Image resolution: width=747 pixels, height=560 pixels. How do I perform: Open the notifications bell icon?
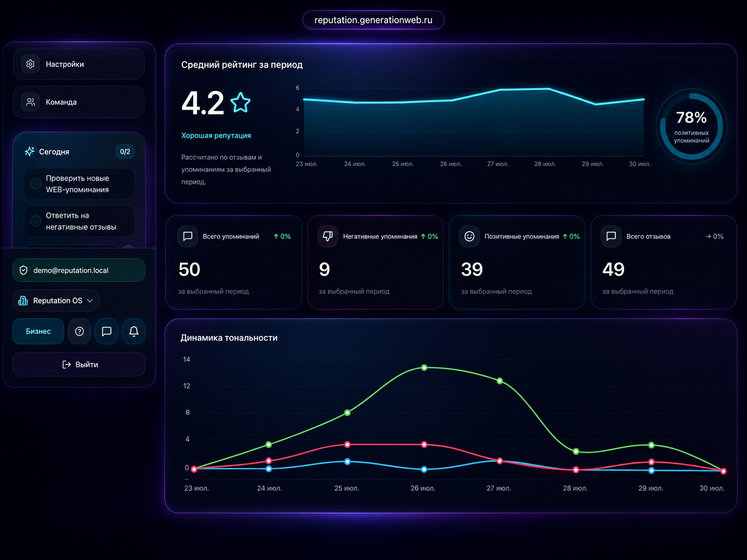tap(134, 331)
